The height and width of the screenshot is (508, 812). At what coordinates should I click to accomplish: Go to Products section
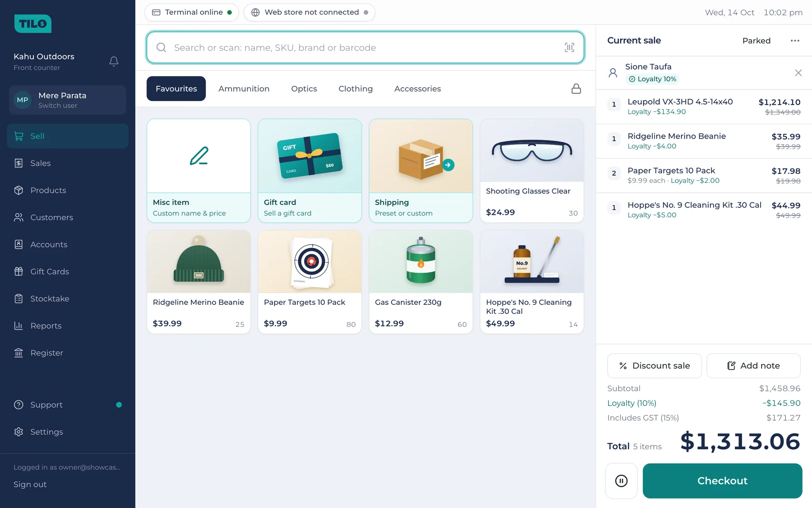click(68, 190)
